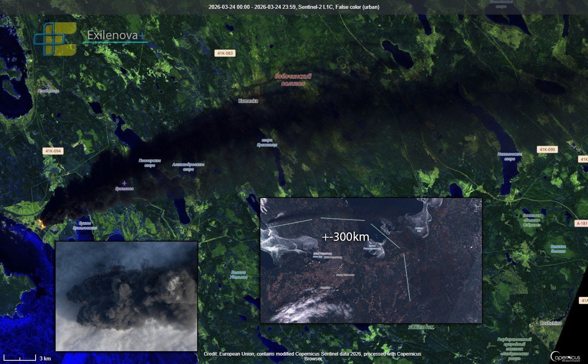Click the Бобочинский полигон red label
588x364 pixels.
point(293,80)
